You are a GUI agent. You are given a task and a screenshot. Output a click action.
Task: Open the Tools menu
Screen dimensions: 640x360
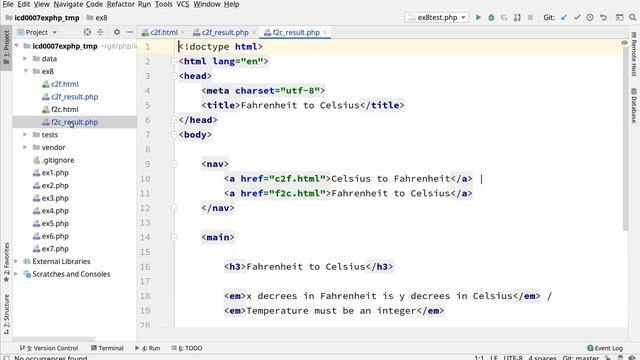click(163, 4)
